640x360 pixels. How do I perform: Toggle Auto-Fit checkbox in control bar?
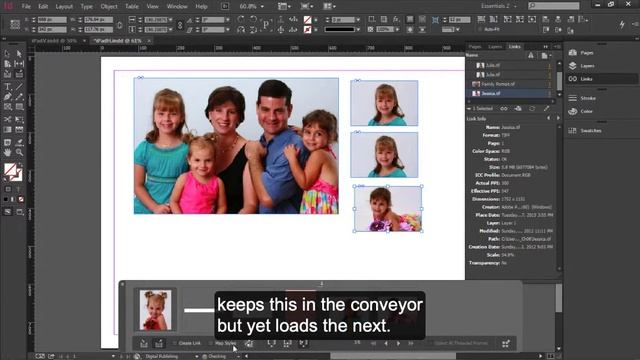(480, 29)
